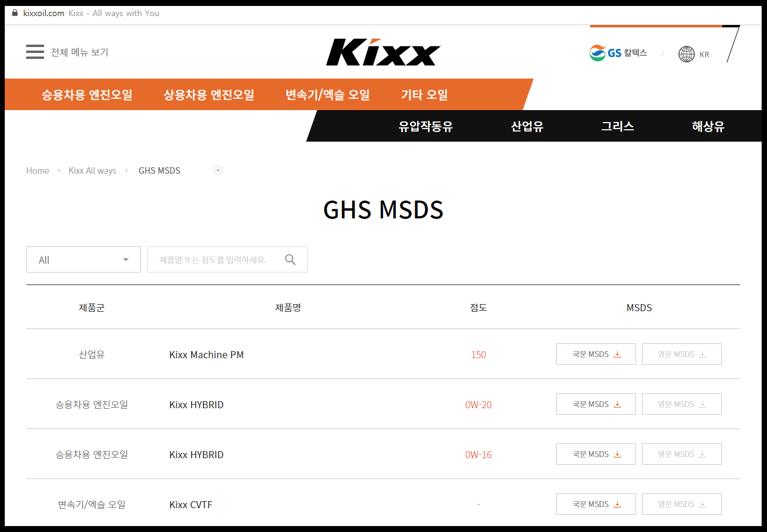This screenshot has width=767, height=532.
Task: Download 국문 MSDS for Kixx Machine PM
Action: [x=596, y=354]
